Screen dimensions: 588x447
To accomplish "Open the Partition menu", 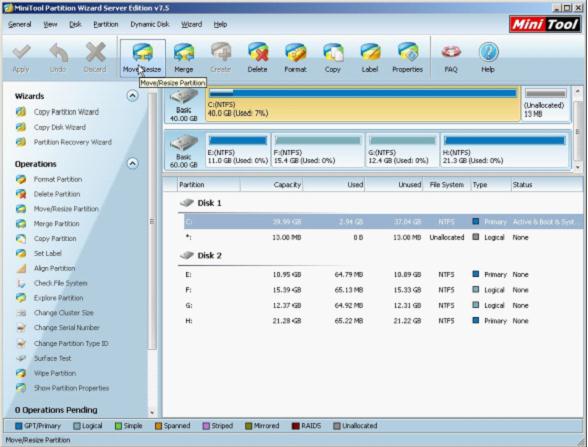I will click(106, 24).
